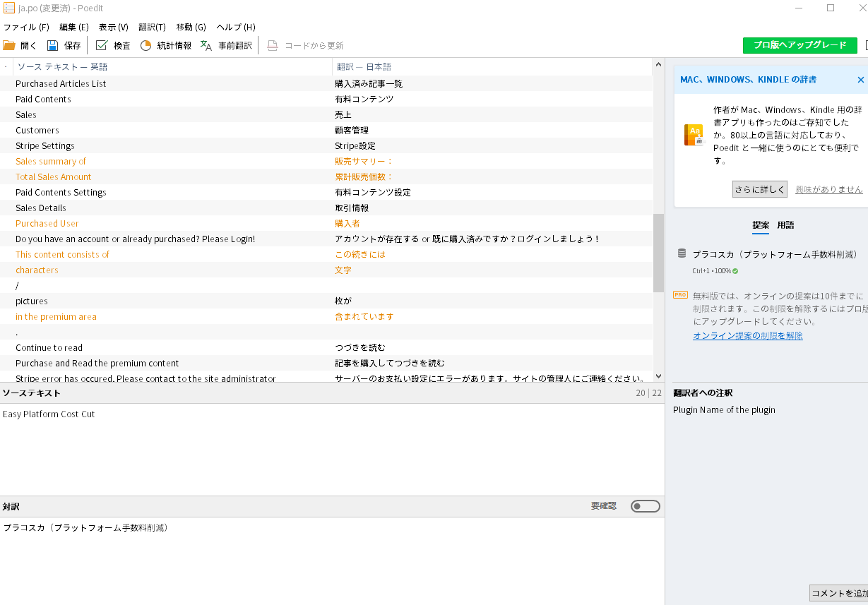Viewport: 868px width, 605px height.
Task: Select the row with source text '/'
Action: [x=326, y=285]
